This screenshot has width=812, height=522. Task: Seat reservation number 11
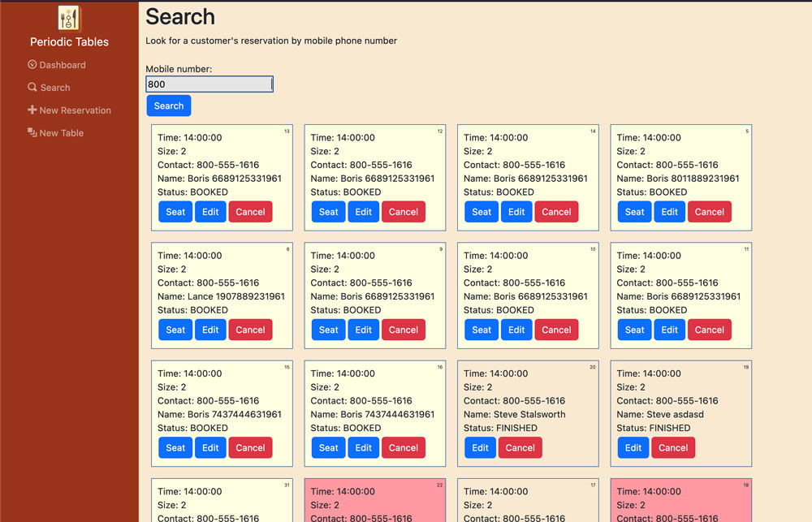[634, 330]
